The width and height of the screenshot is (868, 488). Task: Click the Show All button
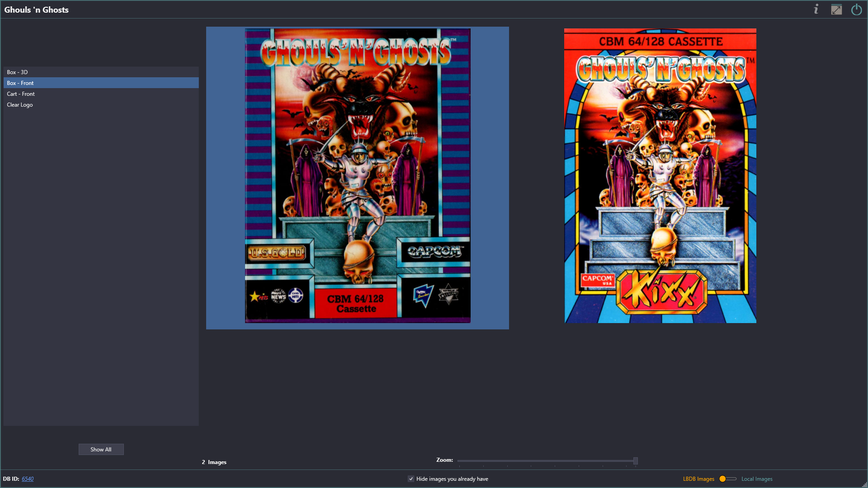(x=101, y=450)
